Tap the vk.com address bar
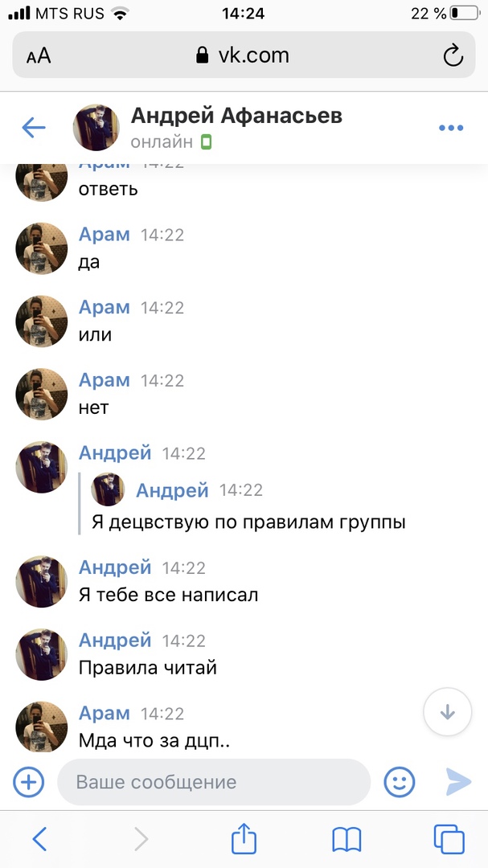The height and width of the screenshot is (868, 488). 244,55
